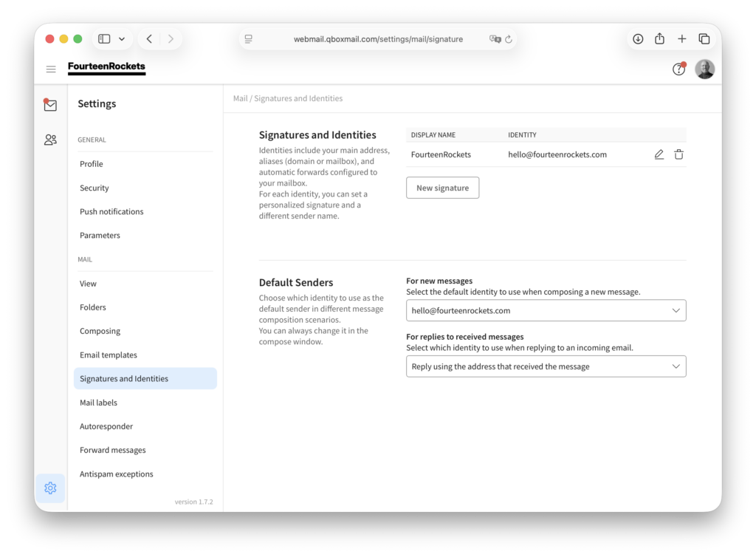Click the Safari share icon

coord(659,38)
